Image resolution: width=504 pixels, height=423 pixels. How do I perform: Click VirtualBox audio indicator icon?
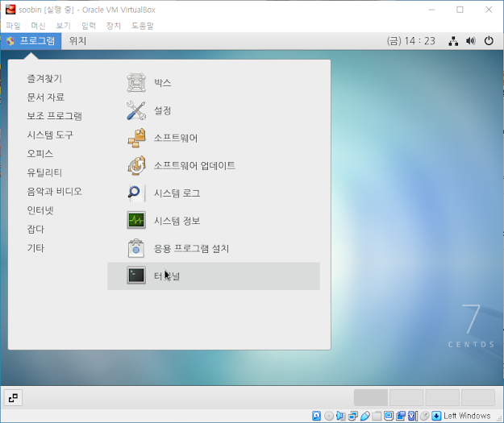click(x=341, y=416)
